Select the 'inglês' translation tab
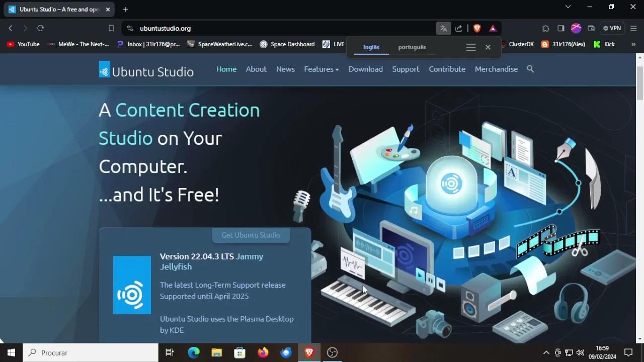 371,47
